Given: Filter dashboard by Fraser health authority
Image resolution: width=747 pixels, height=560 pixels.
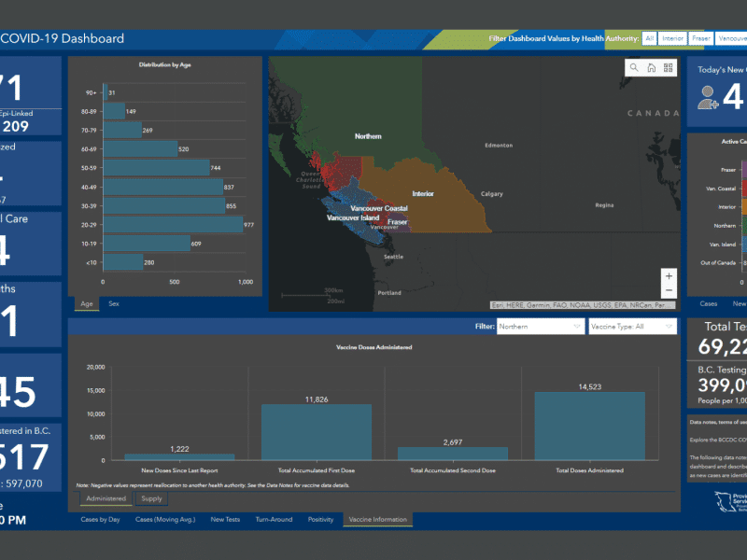Looking at the screenshot, I should 701,38.
